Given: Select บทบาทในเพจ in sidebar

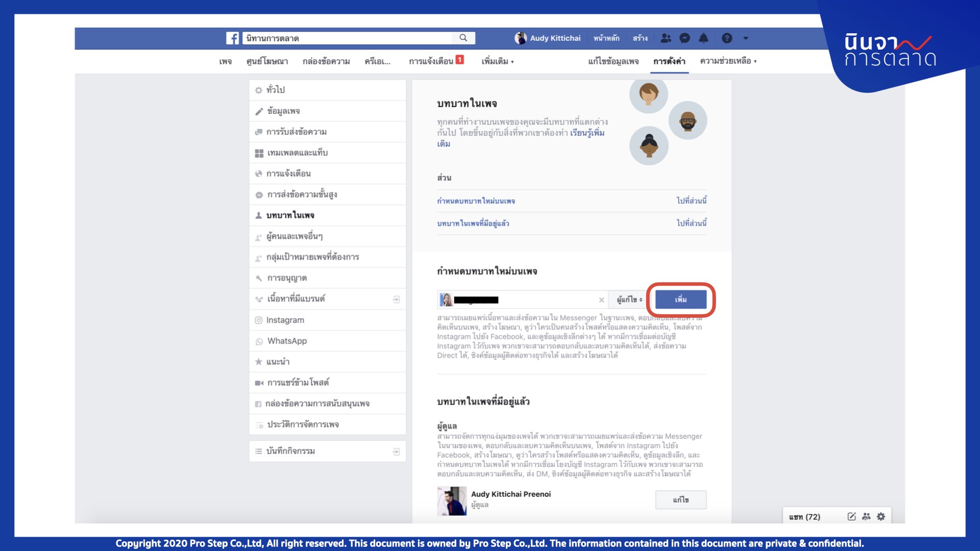Looking at the screenshot, I should click(x=327, y=215).
